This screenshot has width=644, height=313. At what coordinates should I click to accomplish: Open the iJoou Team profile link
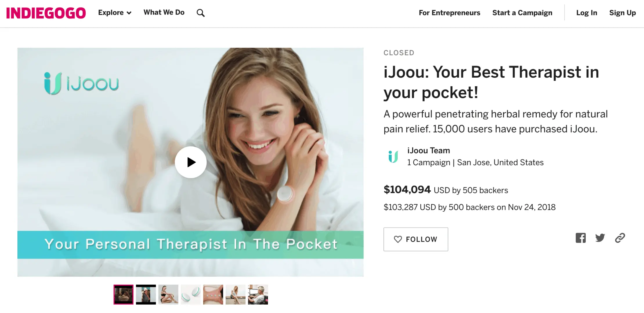coord(428,150)
